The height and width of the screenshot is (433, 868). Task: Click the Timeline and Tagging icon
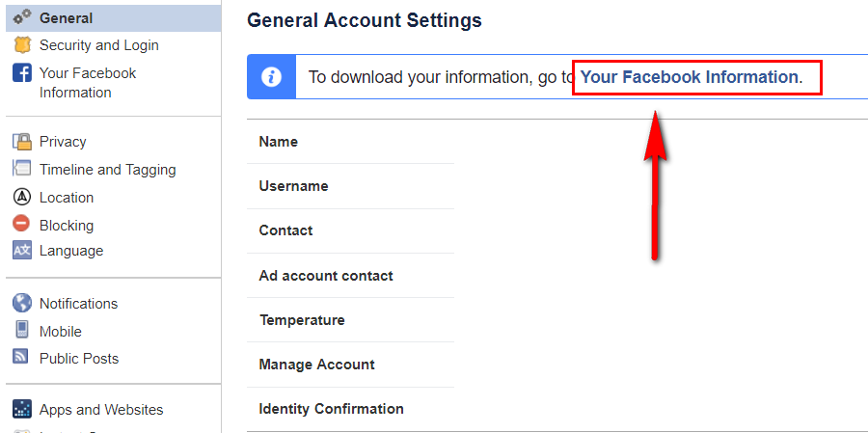pyautogui.click(x=22, y=169)
